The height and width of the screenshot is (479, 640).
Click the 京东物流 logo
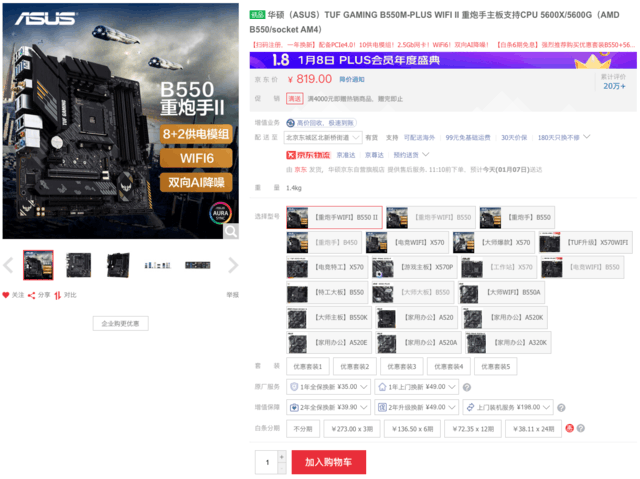point(308,155)
